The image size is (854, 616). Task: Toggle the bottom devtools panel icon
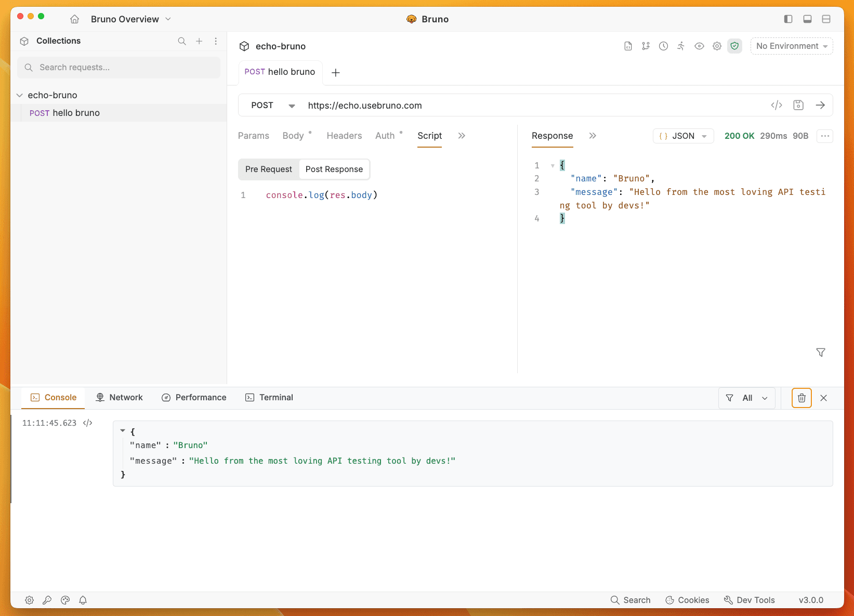coord(807,19)
